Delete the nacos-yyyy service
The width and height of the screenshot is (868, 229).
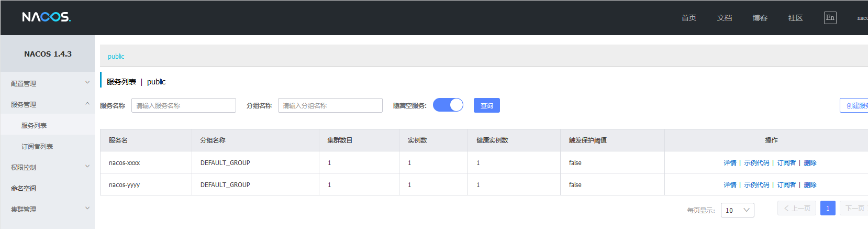810,185
